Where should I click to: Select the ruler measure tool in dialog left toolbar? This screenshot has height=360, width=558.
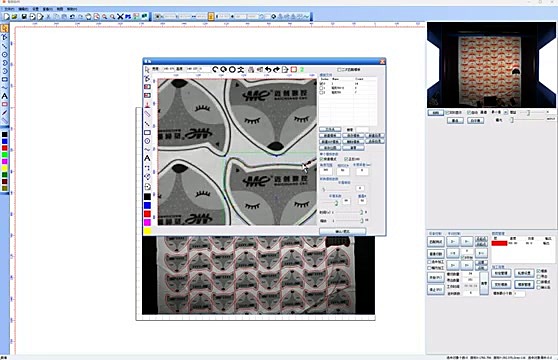click(147, 114)
